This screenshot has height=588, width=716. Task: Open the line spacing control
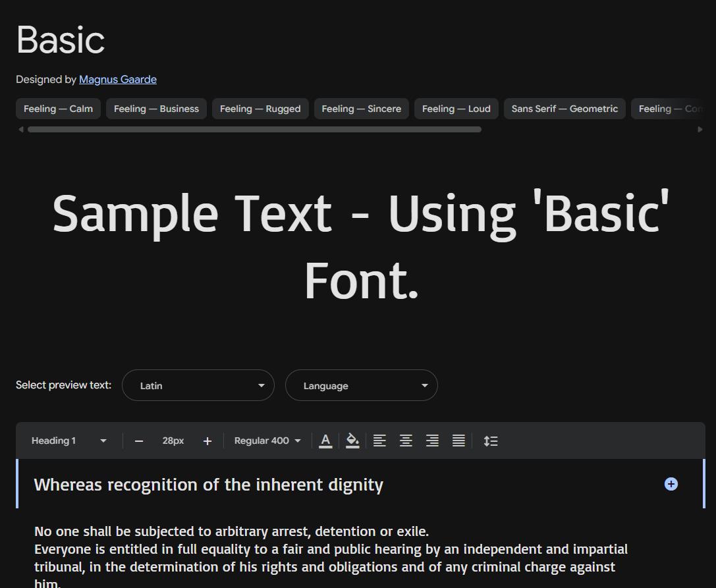point(491,441)
